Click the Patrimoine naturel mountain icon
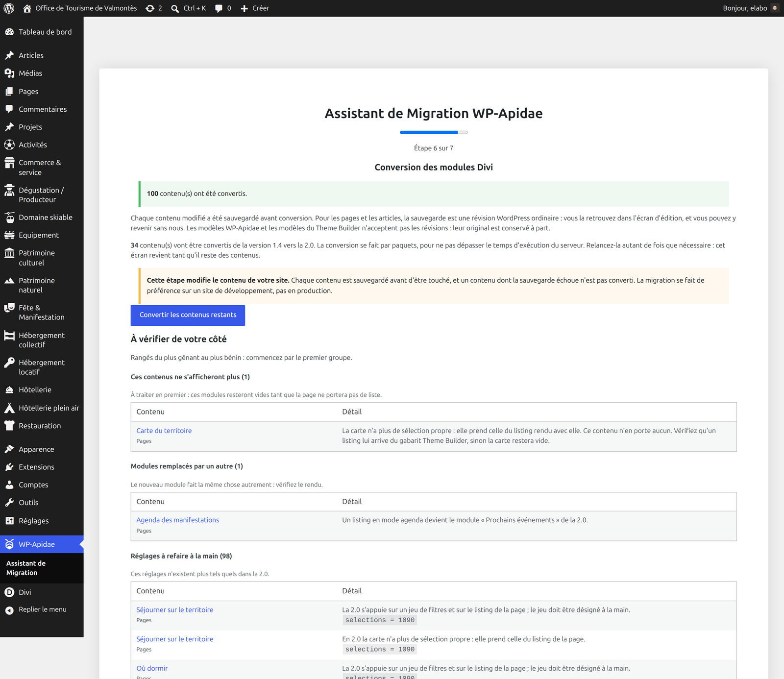784x679 pixels. pyautogui.click(x=9, y=281)
